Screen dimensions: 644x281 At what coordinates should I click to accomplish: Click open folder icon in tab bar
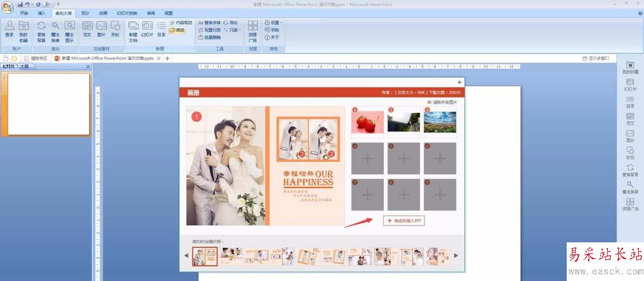tap(14, 59)
